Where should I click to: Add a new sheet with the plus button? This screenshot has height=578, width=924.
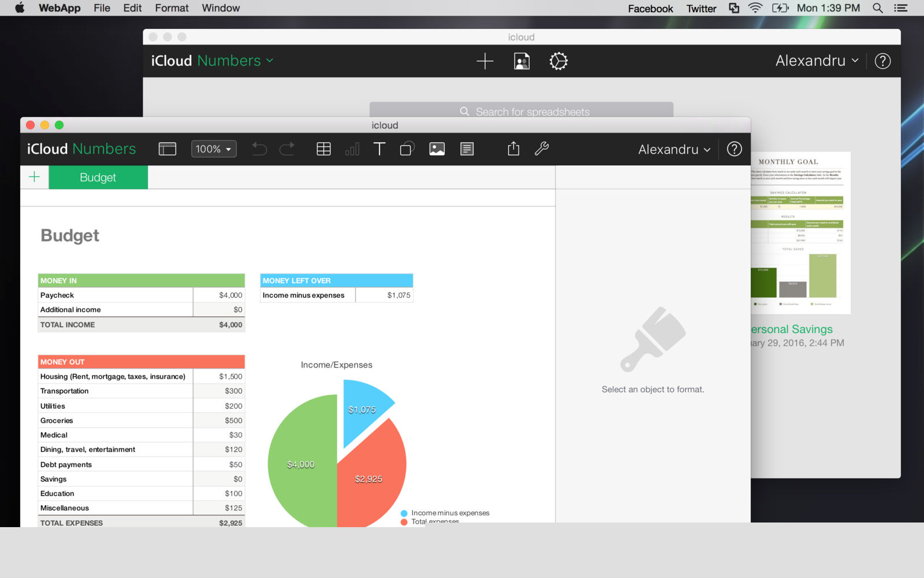pos(34,177)
